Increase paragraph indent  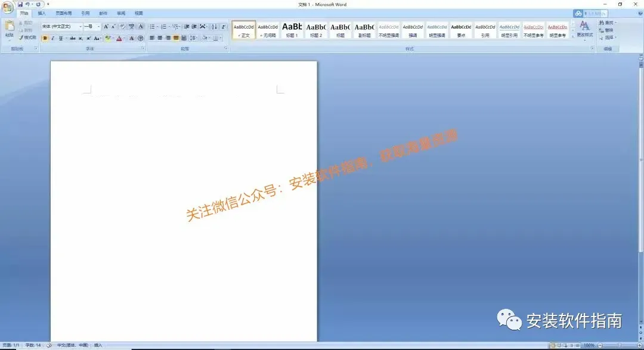[194, 27]
